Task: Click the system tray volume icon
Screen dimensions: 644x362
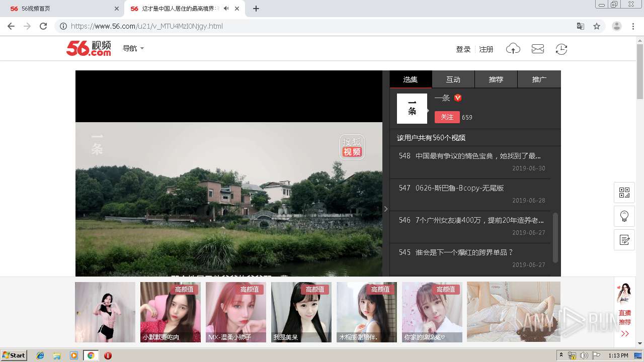Action: (584, 355)
